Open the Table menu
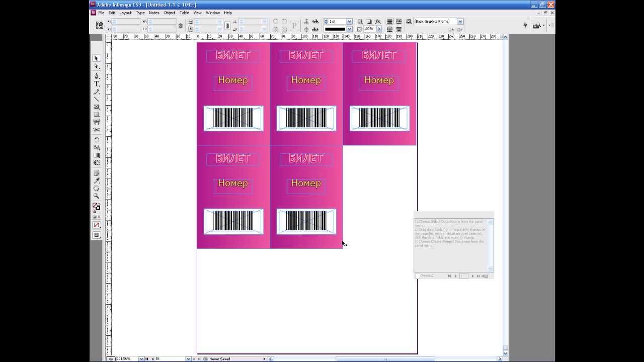The height and width of the screenshot is (362, 644). click(x=185, y=13)
